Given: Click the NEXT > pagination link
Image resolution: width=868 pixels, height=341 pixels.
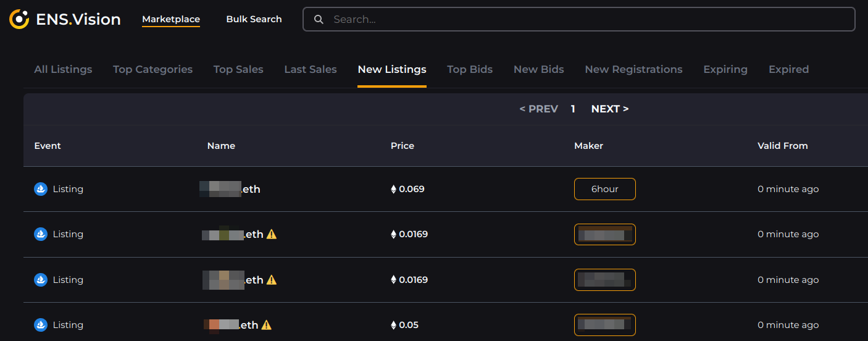Looking at the screenshot, I should coord(610,109).
